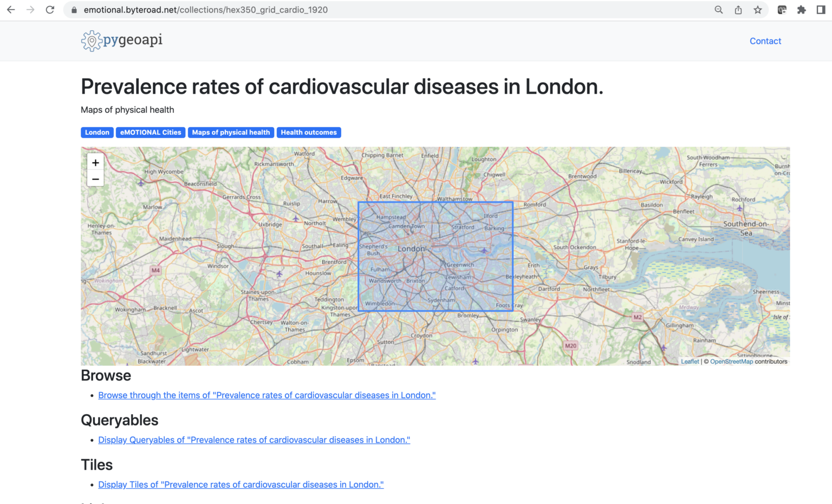Image resolution: width=832 pixels, height=504 pixels.
Task: Select the eMOTIONAL Cities tag
Action: pos(151,133)
